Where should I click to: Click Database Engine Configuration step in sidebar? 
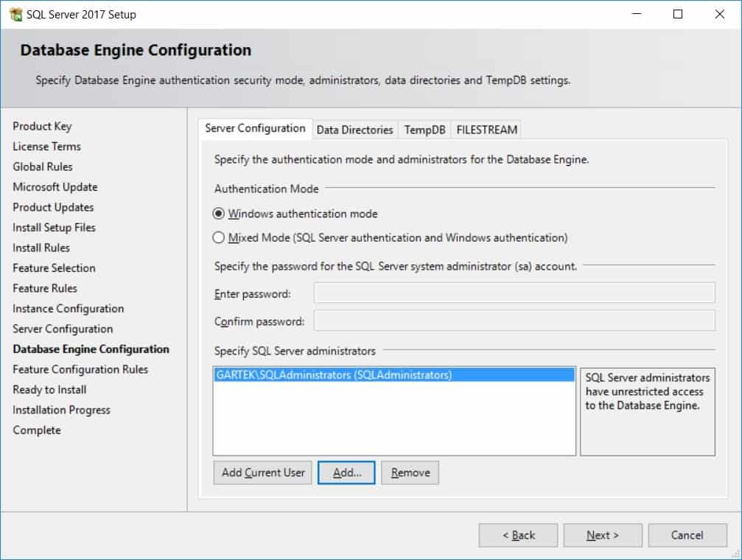tap(91, 349)
